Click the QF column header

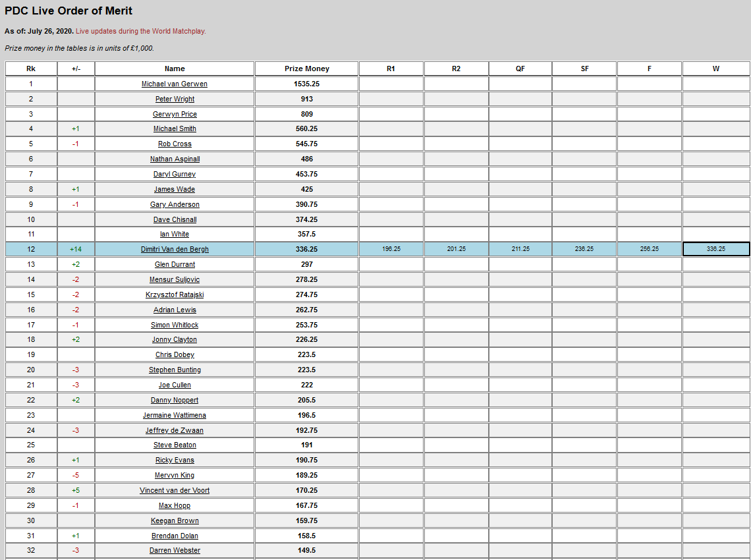pos(520,69)
